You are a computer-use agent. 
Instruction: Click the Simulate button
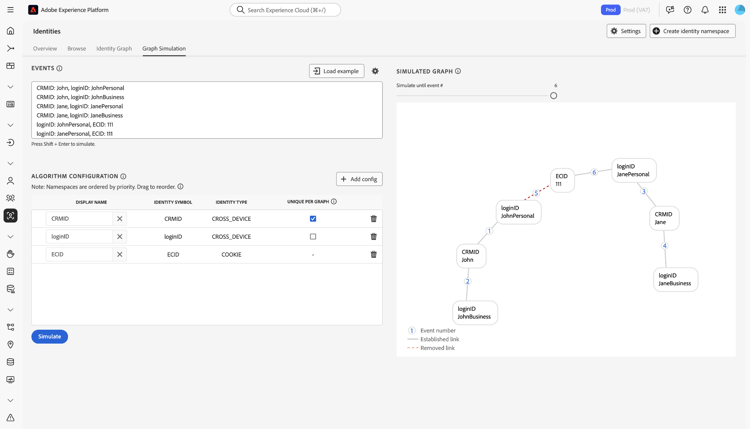click(49, 336)
